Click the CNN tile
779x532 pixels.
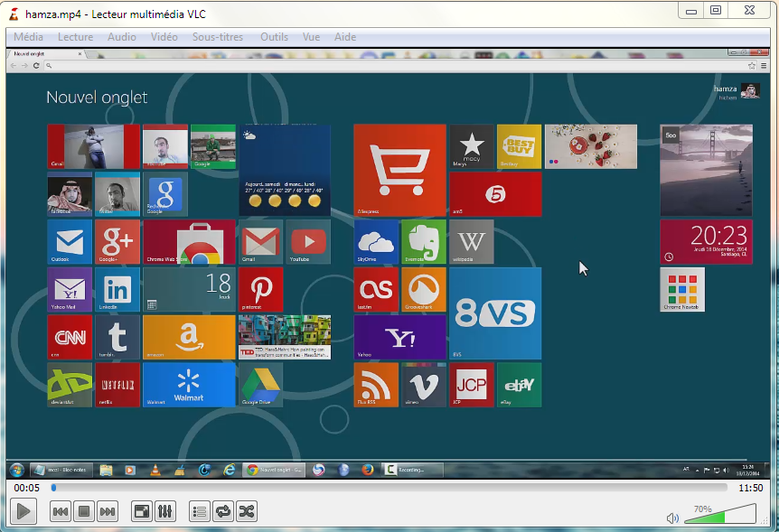click(x=70, y=337)
